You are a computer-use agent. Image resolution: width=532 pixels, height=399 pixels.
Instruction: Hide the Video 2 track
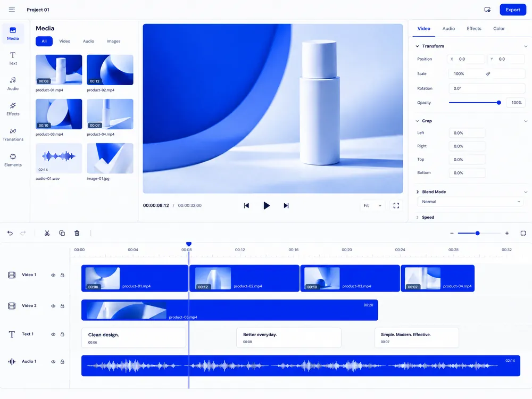(x=53, y=306)
